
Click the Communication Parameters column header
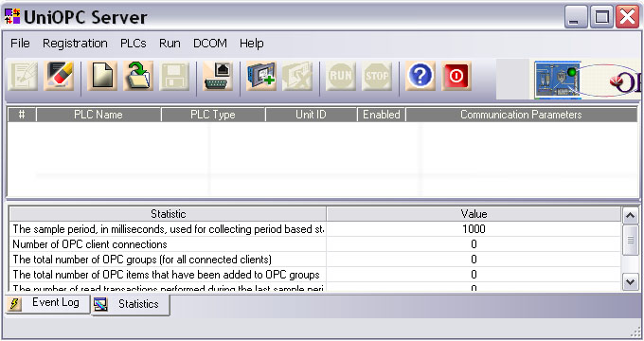521,115
